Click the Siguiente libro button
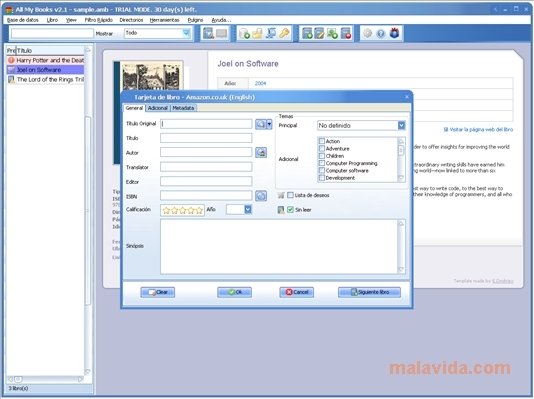 point(369,292)
